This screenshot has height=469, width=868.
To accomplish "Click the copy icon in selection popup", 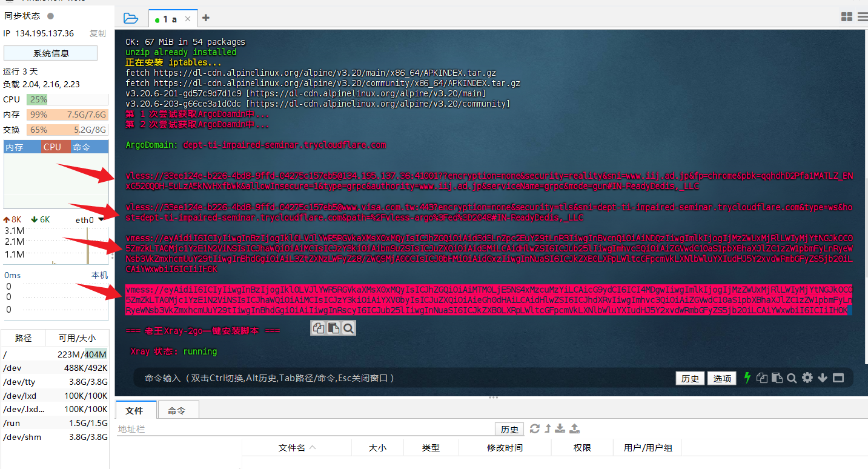I will (x=319, y=328).
